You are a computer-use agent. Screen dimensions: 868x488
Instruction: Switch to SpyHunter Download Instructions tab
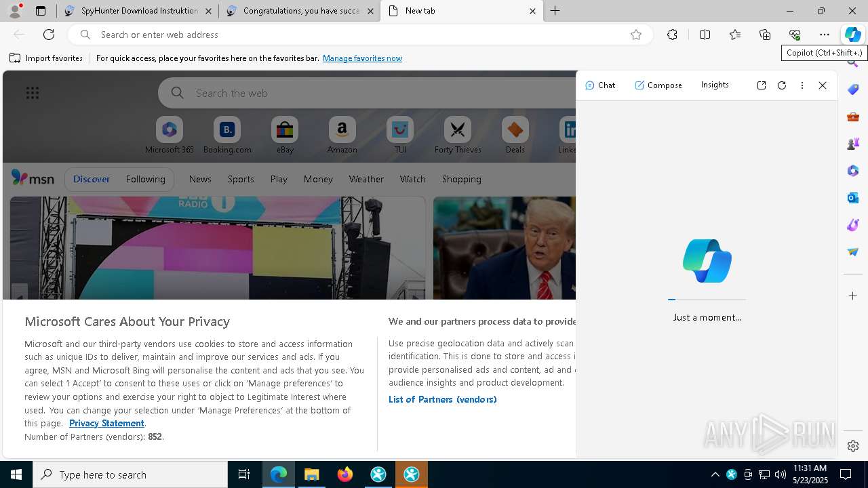137,11
